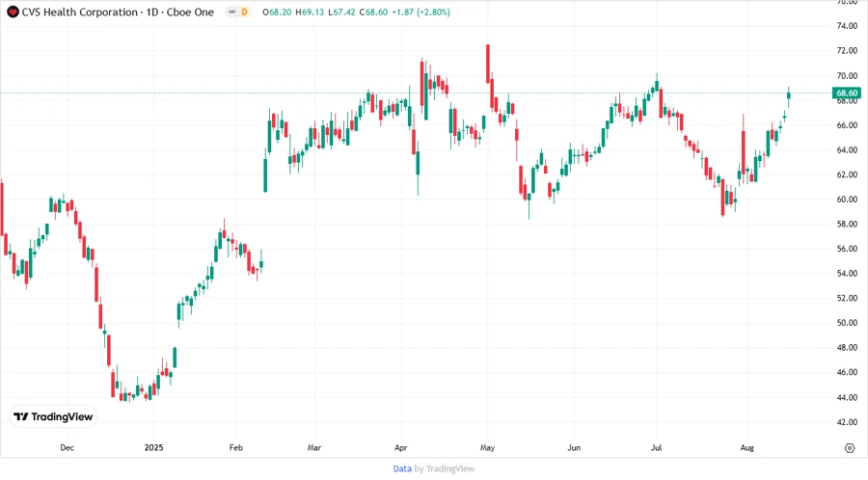Click the latest green candle near 68.60
The height and width of the screenshot is (480, 868).
789,96
